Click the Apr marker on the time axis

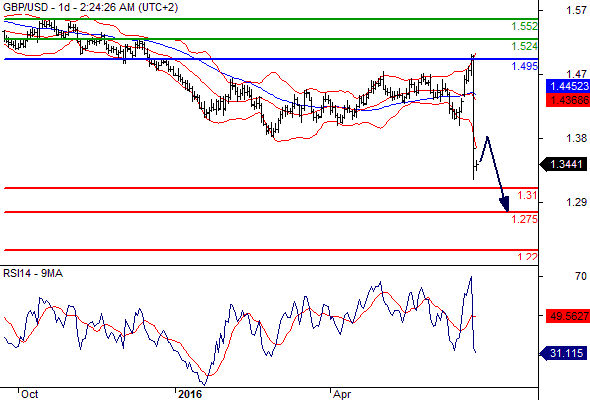click(x=342, y=394)
